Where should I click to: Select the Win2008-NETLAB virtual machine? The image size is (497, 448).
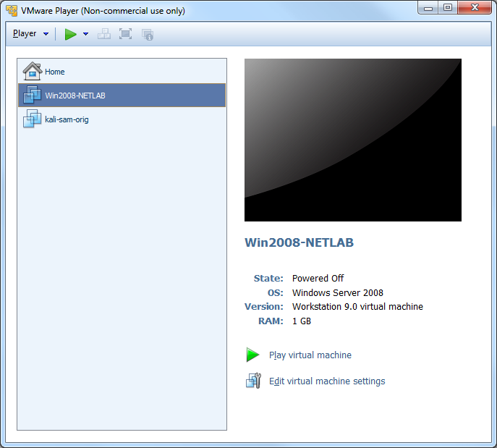[x=122, y=95]
